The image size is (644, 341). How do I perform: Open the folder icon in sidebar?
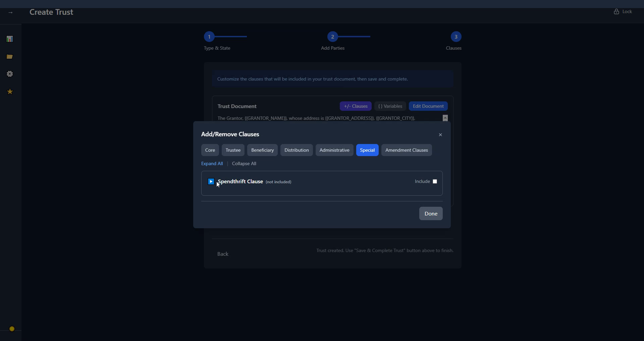10,57
